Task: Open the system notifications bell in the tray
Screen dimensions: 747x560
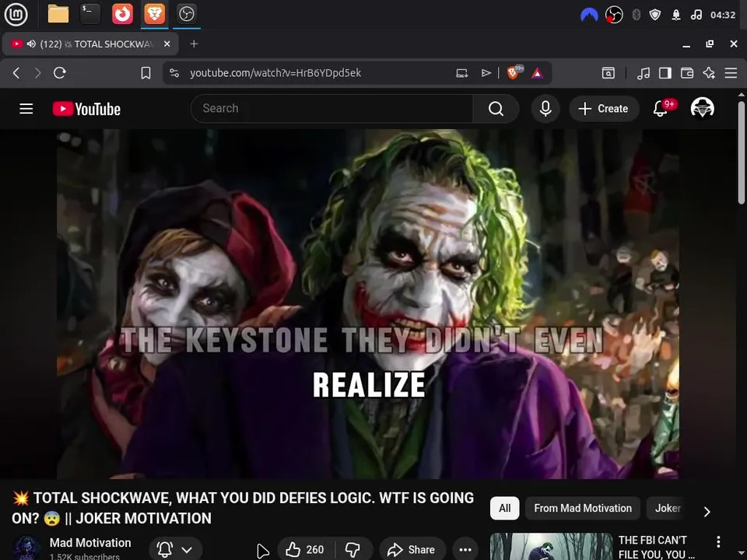Action: [x=676, y=15]
